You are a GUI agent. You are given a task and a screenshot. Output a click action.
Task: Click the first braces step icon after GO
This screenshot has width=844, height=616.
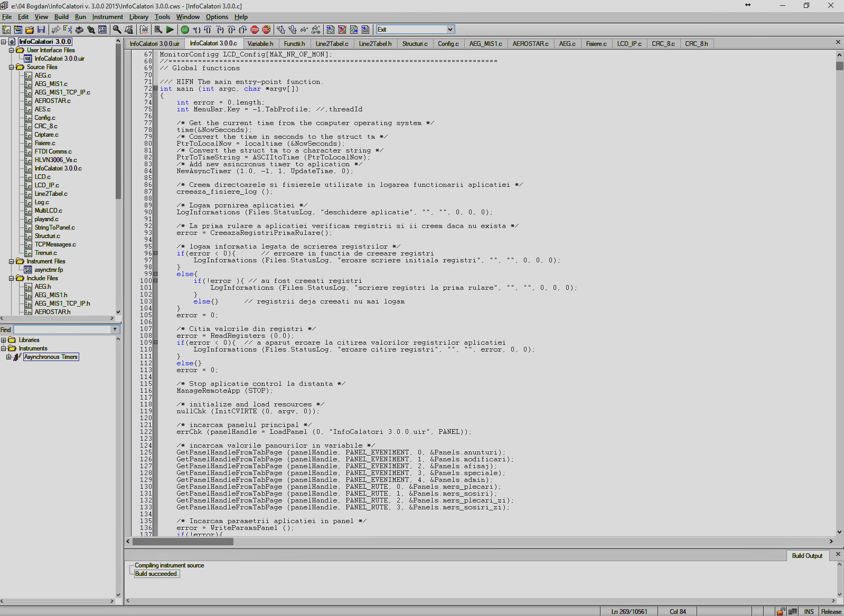coord(196,30)
